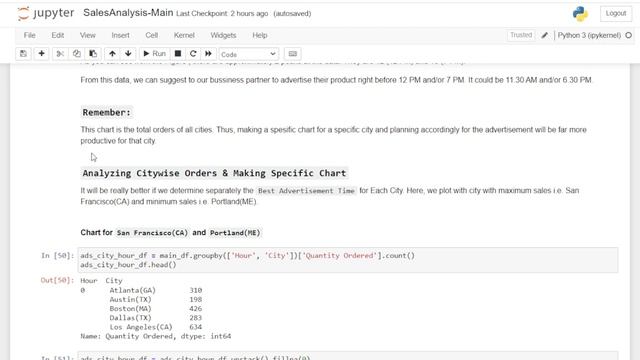The width and height of the screenshot is (640, 360).
Task: Click the Out[50]: prompt label
Action: coord(58,280)
